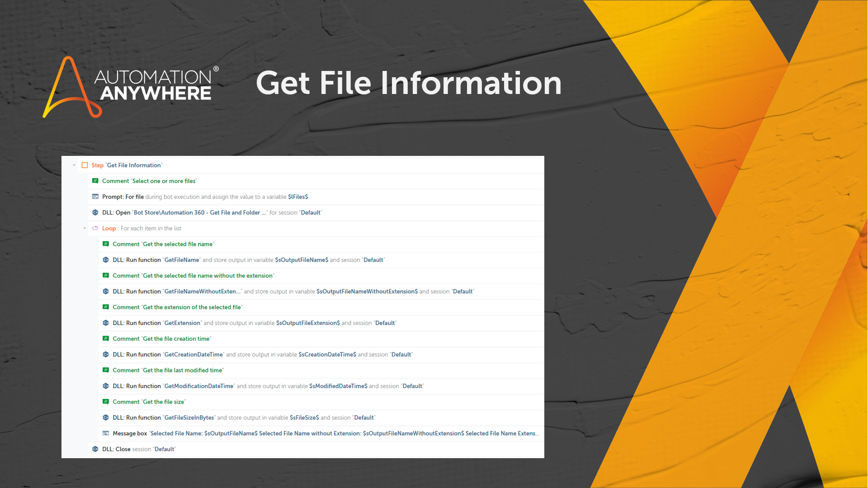Click the Prompt For file action icon
868x488 pixels.
click(x=95, y=197)
